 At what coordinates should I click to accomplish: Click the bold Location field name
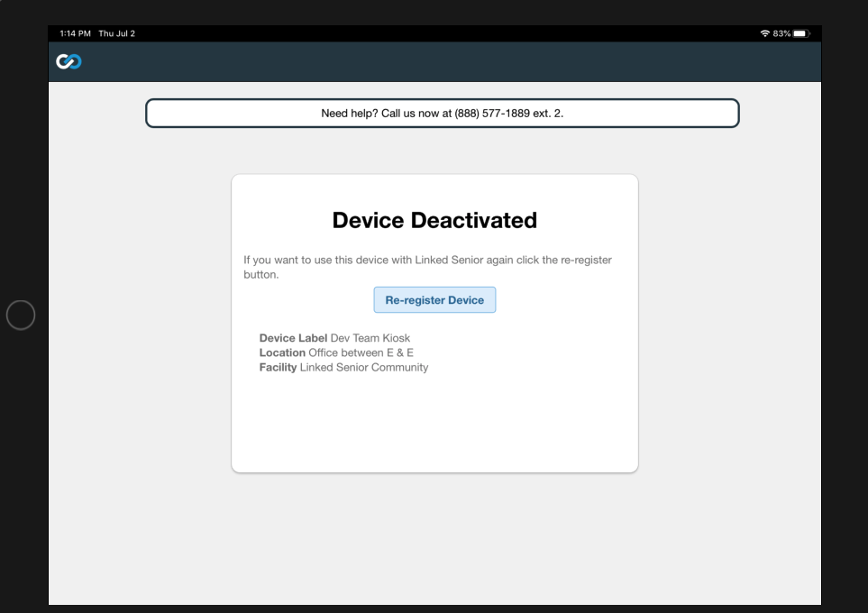pyautogui.click(x=282, y=352)
